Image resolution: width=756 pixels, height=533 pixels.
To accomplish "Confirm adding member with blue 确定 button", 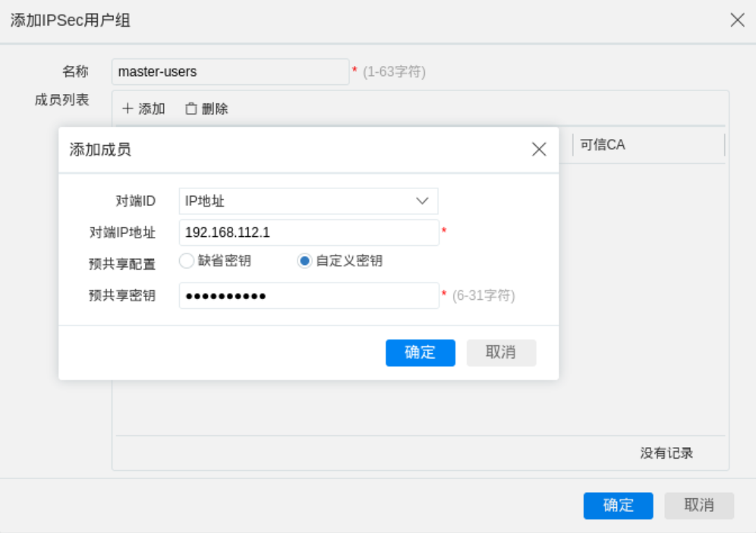I will pos(420,352).
